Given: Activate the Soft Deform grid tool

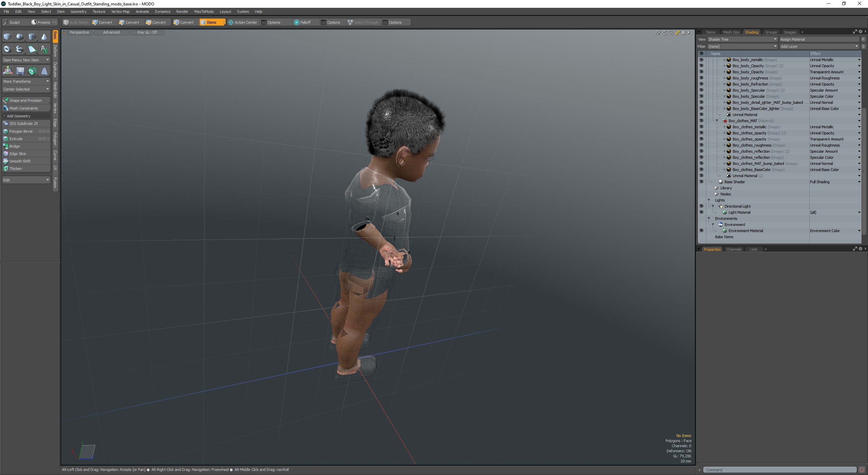Looking at the screenshot, I should pyautogui.click(x=20, y=71).
